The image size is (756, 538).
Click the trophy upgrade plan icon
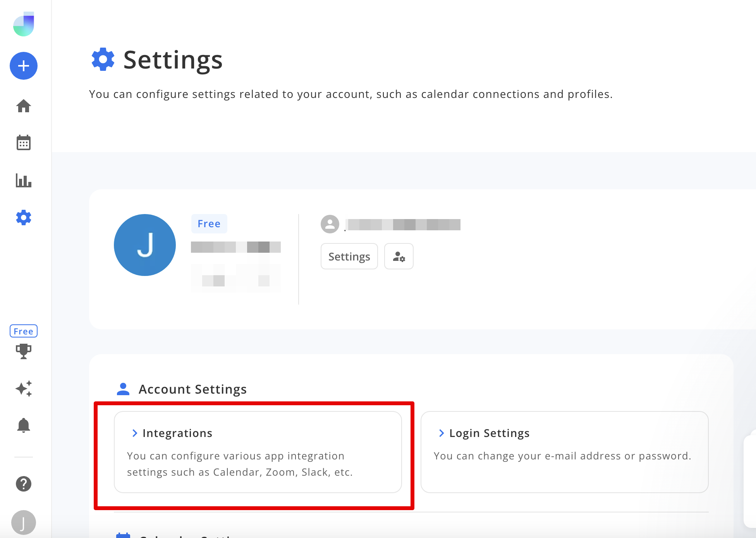pos(24,351)
